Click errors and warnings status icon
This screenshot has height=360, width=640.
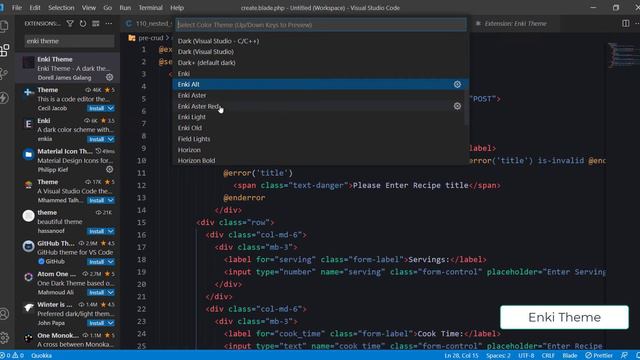(12, 356)
